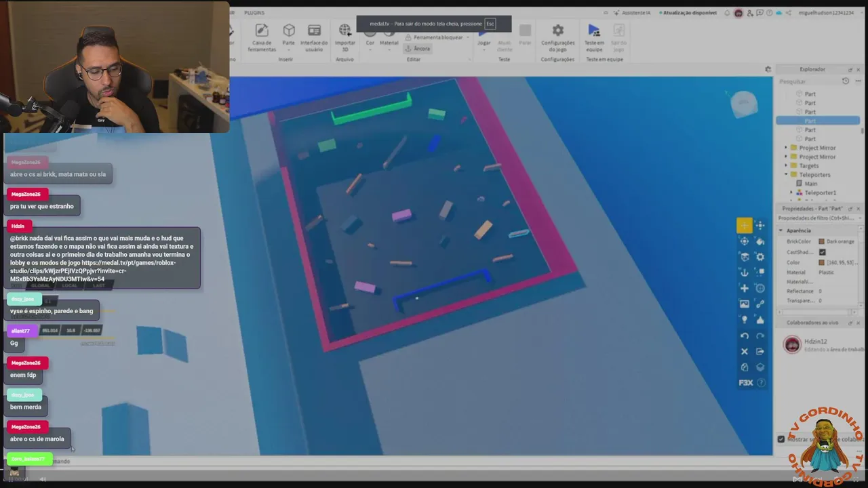Collapse the Aparência properties section
This screenshot has width=868, height=488.
(x=781, y=230)
